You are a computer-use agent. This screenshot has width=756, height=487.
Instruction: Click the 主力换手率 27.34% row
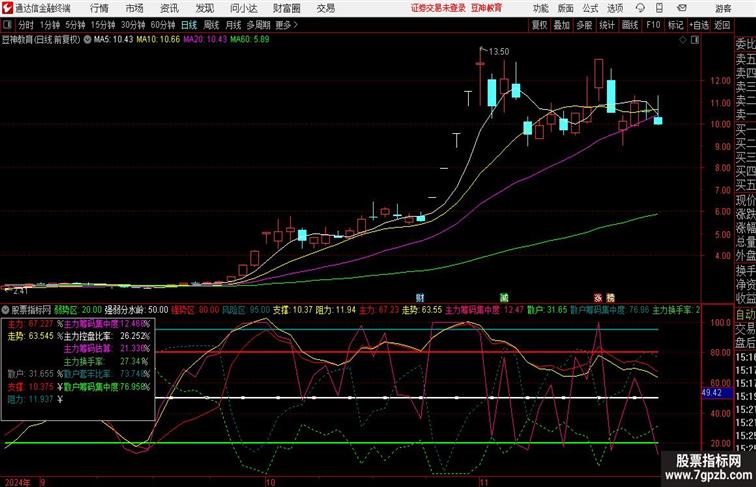[106, 361]
